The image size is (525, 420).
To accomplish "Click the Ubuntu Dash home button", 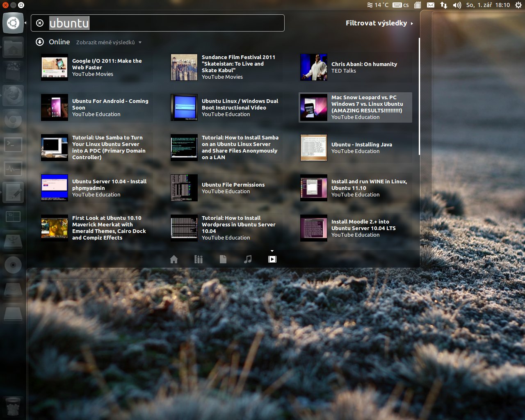I will [13, 23].
